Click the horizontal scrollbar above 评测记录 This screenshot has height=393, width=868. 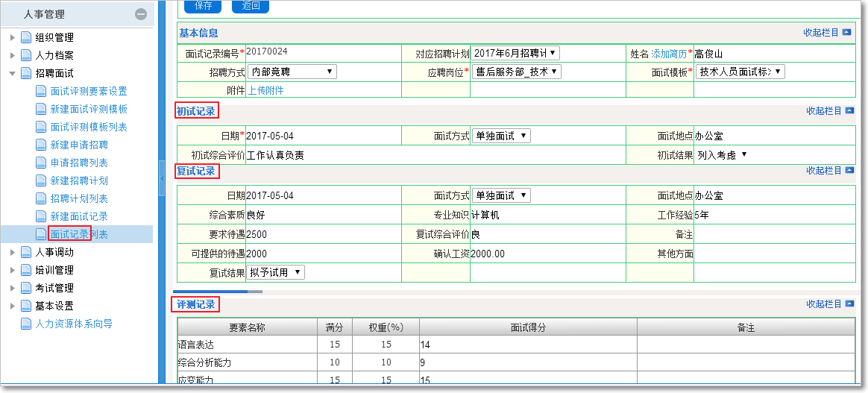tap(218, 291)
